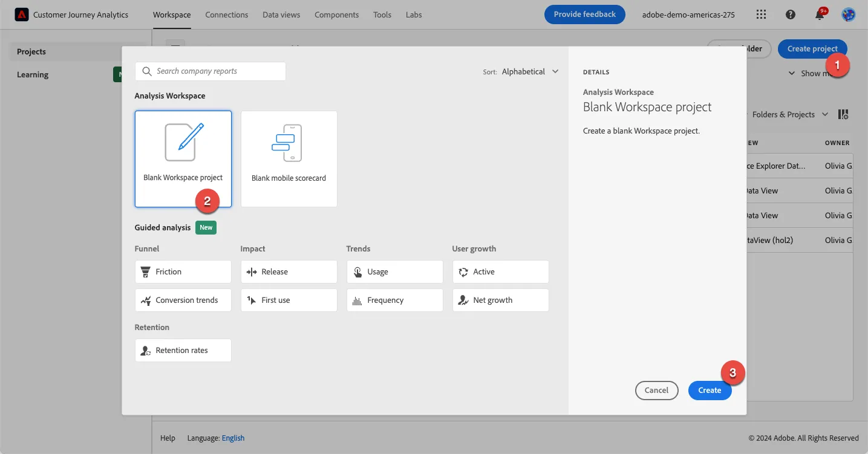868x454 pixels.
Task: Click the Provide feedback button
Action: tap(585, 15)
